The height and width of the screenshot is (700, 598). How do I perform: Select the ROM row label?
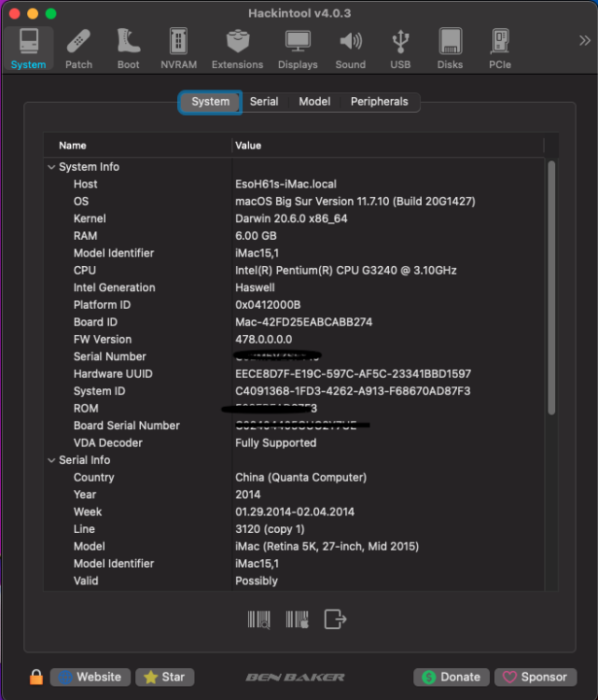(x=86, y=409)
